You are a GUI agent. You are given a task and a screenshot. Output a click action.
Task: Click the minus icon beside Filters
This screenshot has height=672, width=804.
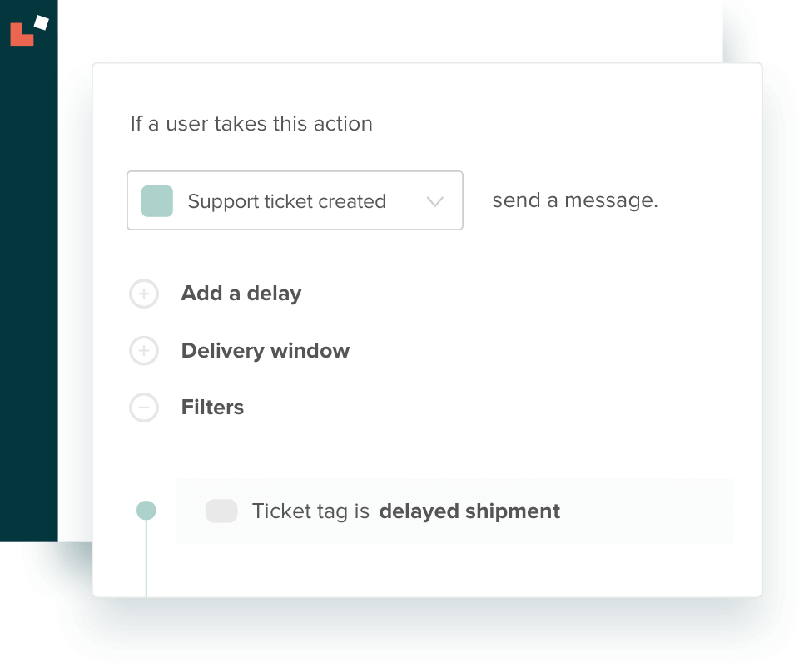[144, 408]
